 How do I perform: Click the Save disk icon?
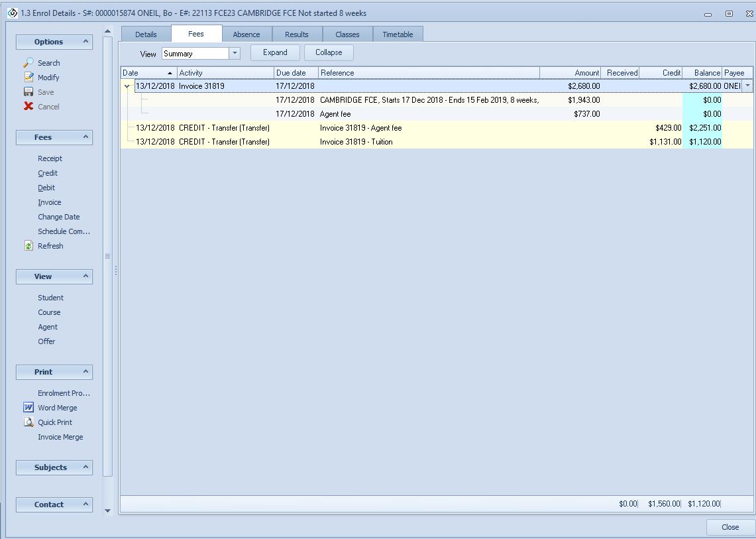[28, 92]
